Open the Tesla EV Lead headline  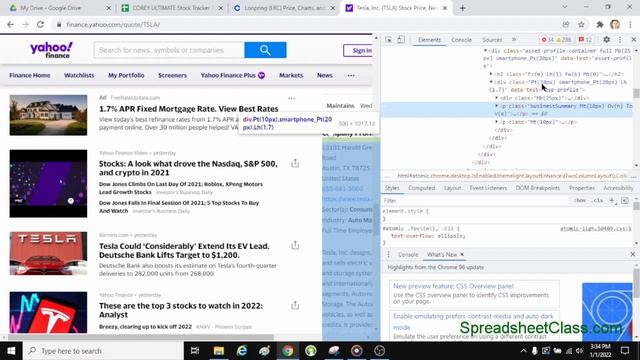coord(184,250)
